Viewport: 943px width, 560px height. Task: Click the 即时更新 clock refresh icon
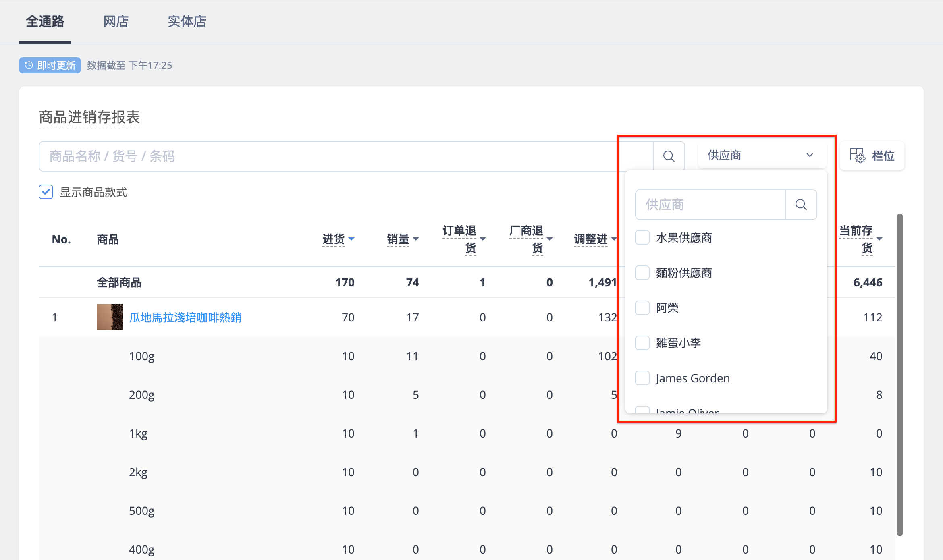[x=29, y=65]
